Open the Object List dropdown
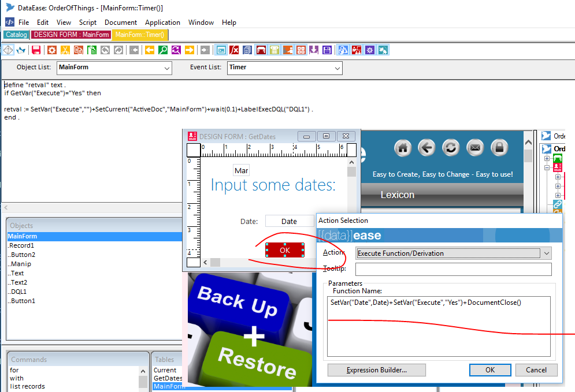Viewport: 575px width, 392px height. point(167,68)
